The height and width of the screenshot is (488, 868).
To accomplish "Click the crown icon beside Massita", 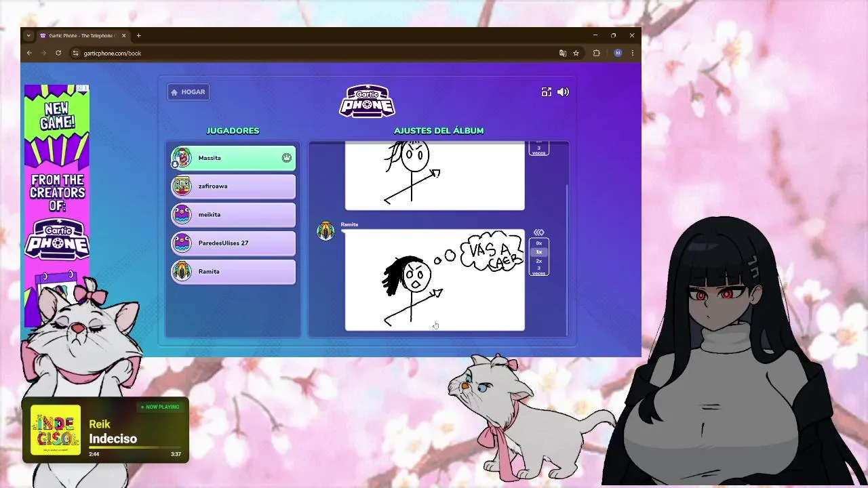I will (x=287, y=158).
